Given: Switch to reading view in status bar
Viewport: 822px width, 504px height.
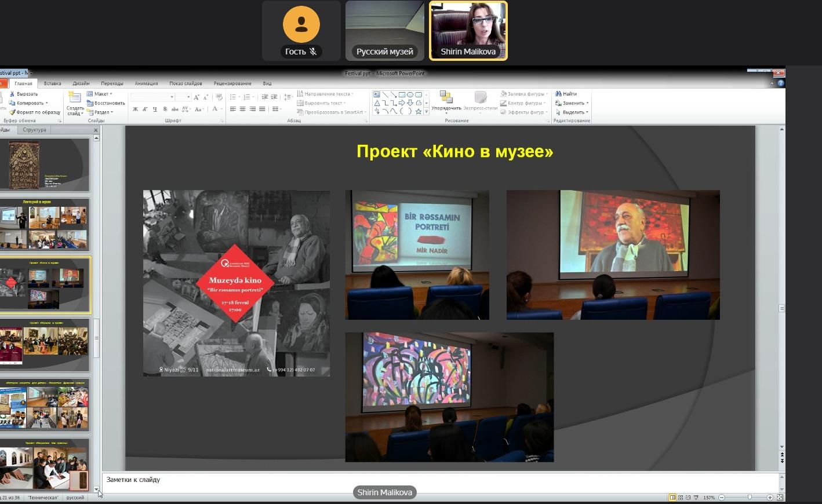Looking at the screenshot, I should click(x=688, y=498).
